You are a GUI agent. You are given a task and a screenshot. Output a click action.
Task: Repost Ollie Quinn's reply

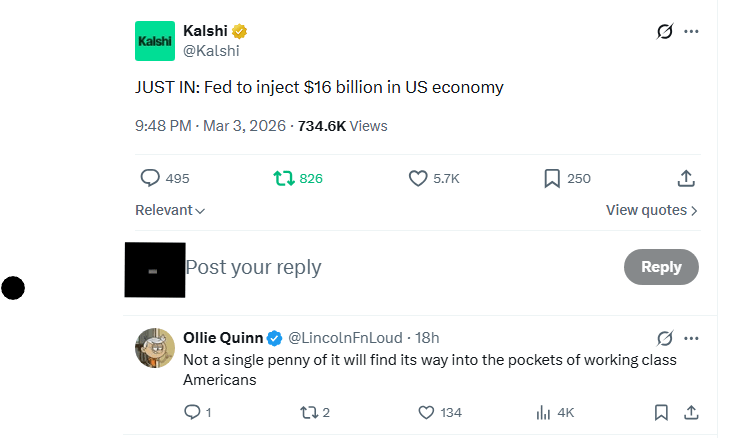307,412
